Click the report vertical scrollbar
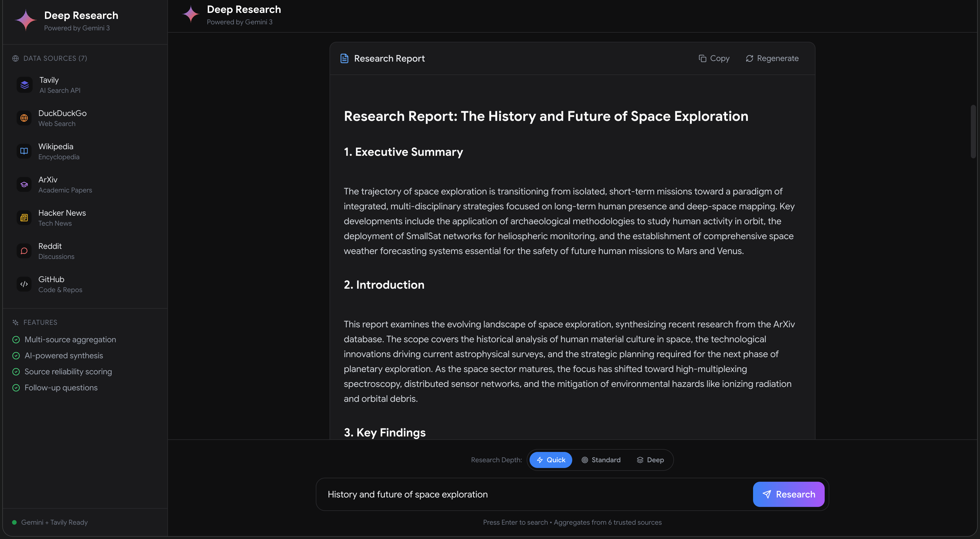Viewport: 980px width, 539px height. pos(973,131)
